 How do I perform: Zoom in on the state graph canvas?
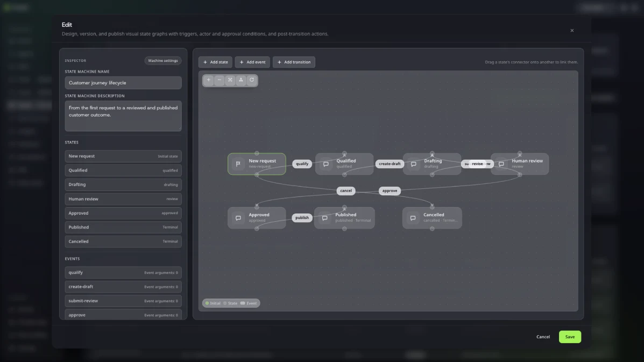(209, 80)
